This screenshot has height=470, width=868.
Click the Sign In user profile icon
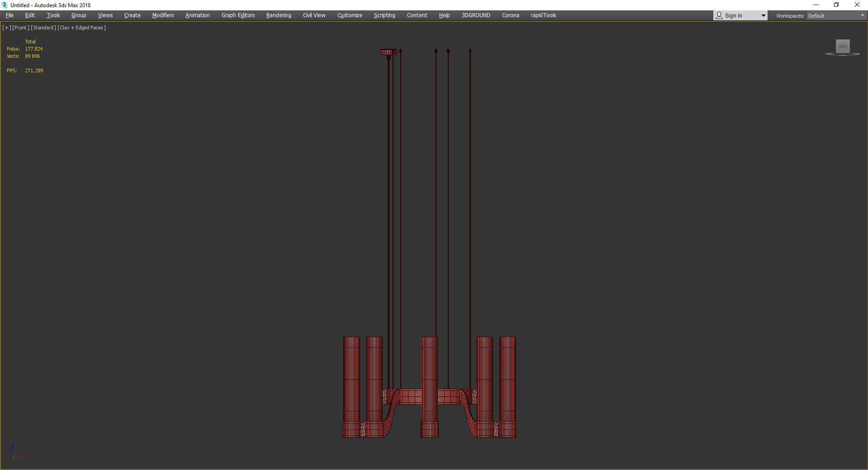719,16
